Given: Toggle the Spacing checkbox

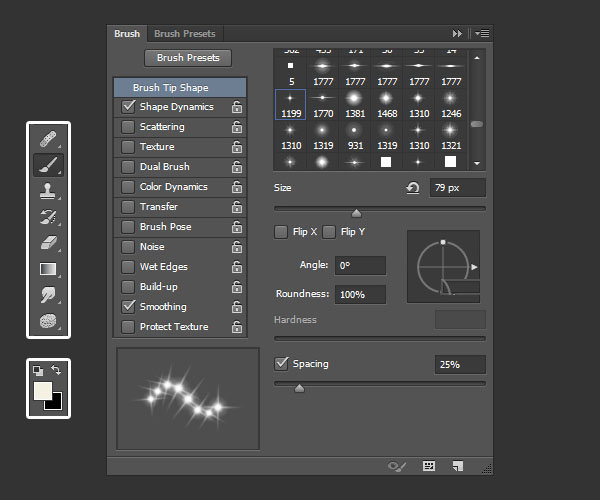Looking at the screenshot, I should coord(281,363).
